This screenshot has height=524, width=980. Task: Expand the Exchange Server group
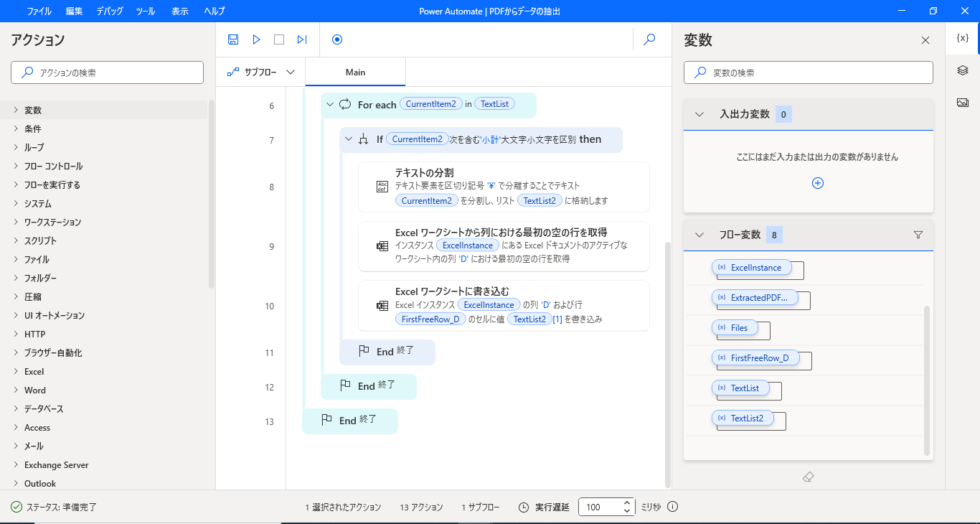click(16, 464)
